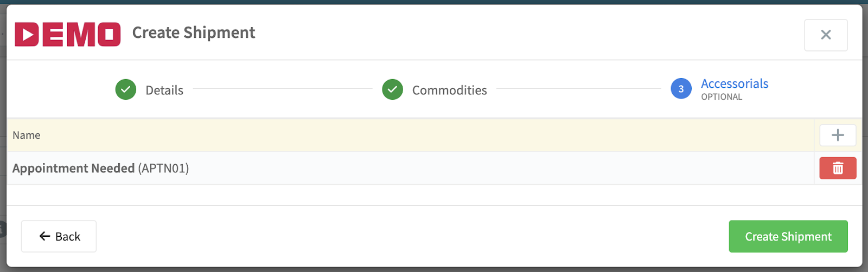Click connector line between Commodities and Accessorials
The image size is (868, 272).
tap(578, 89)
